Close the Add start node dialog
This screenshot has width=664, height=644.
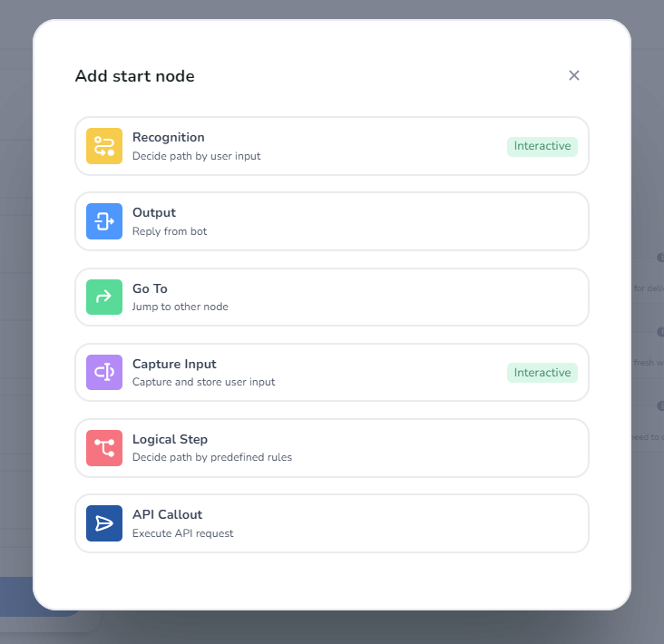coord(573,75)
